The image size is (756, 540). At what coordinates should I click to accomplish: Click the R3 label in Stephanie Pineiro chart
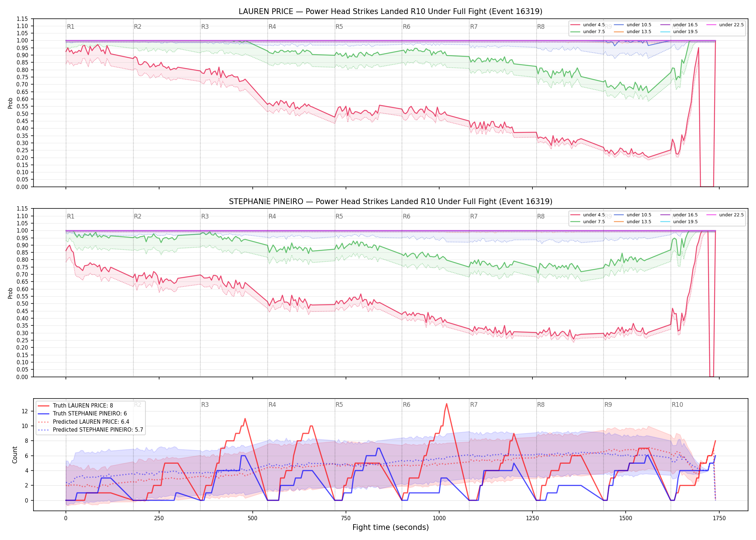point(205,216)
